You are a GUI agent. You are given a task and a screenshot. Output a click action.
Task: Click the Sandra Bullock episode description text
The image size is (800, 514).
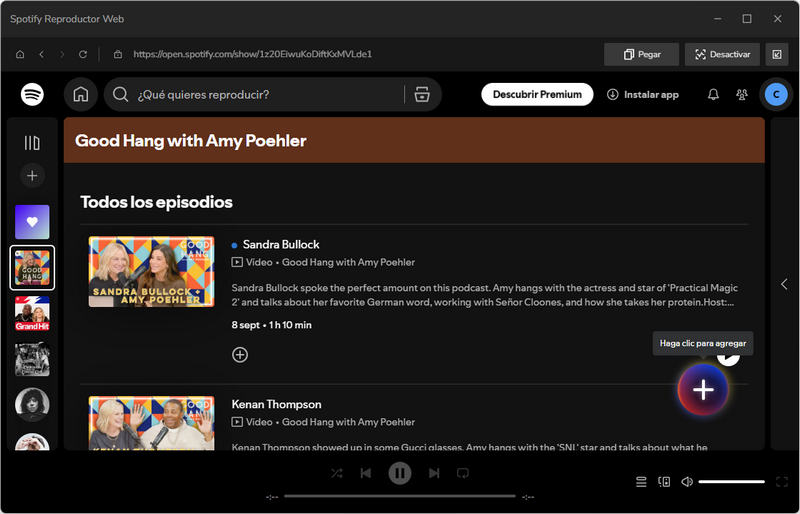(485, 295)
